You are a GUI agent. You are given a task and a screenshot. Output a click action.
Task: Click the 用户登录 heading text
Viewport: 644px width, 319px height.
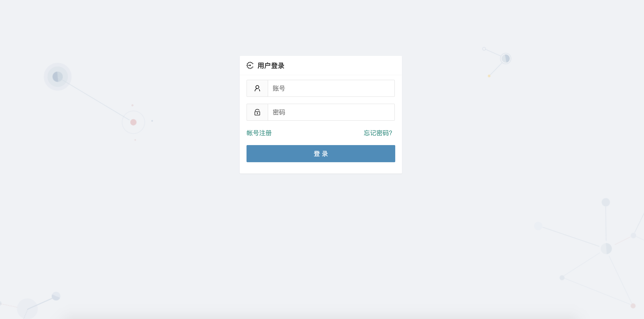coord(271,66)
